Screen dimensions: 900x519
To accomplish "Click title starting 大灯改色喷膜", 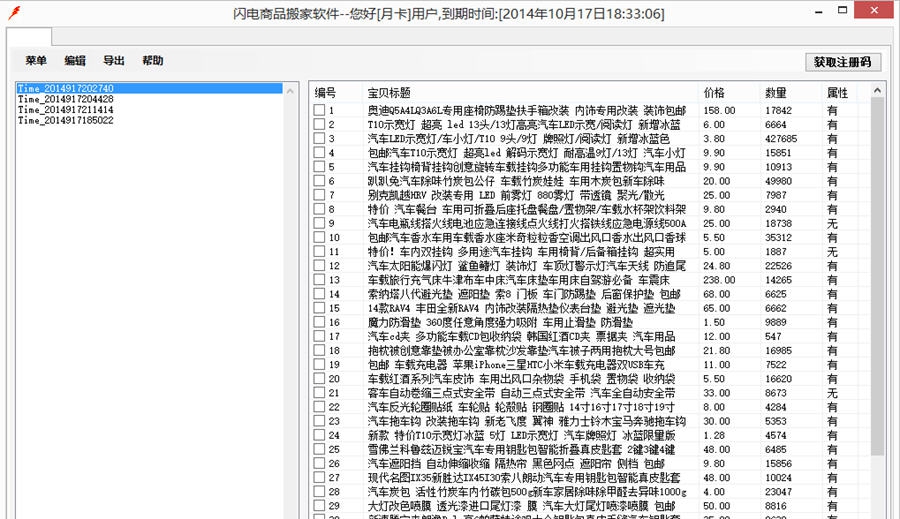I will [521, 506].
